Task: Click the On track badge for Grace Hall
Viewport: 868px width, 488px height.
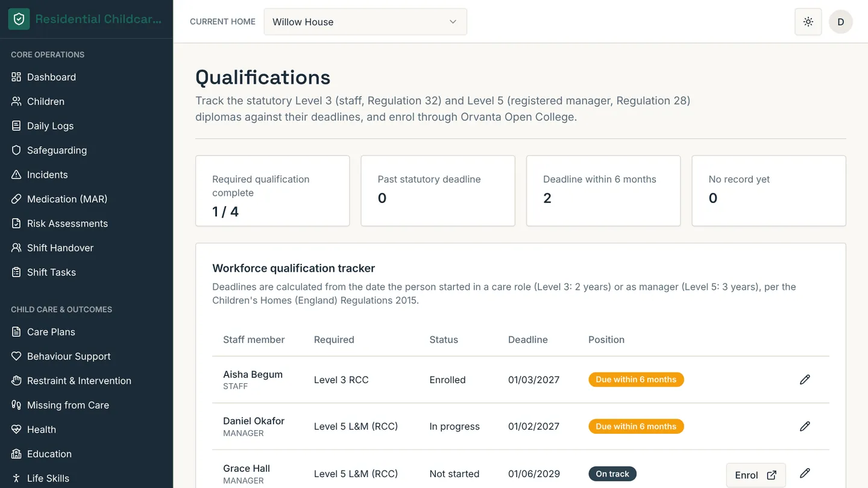Action: click(x=612, y=474)
